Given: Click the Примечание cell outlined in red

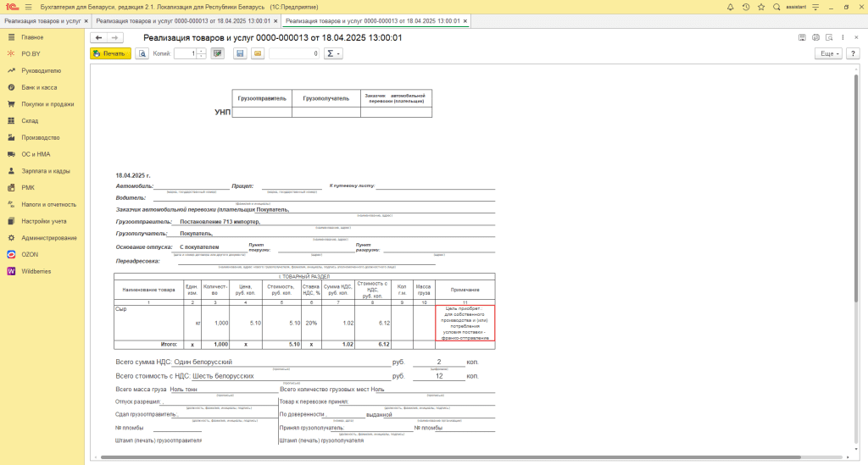Looking at the screenshot, I should point(465,323).
